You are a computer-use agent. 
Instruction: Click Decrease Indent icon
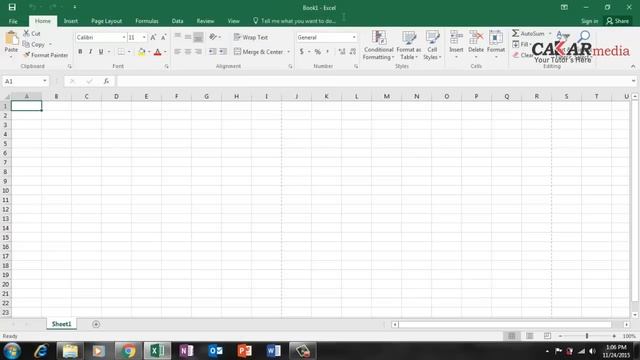(212, 52)
